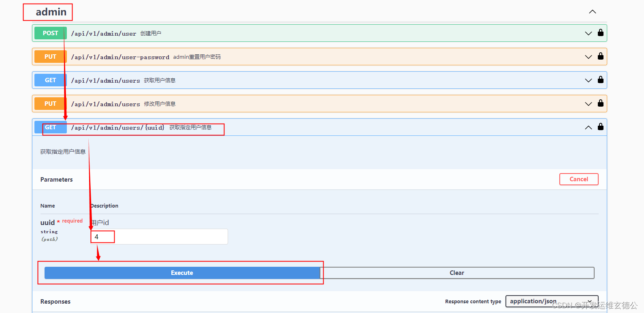Click the '创建用户' summary on the POST row
Screen dimensions: 644x313
tap(151, 33)
